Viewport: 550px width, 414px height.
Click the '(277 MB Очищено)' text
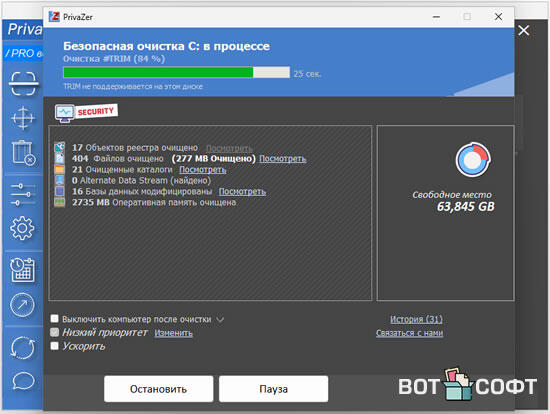[x=214, y=159]
